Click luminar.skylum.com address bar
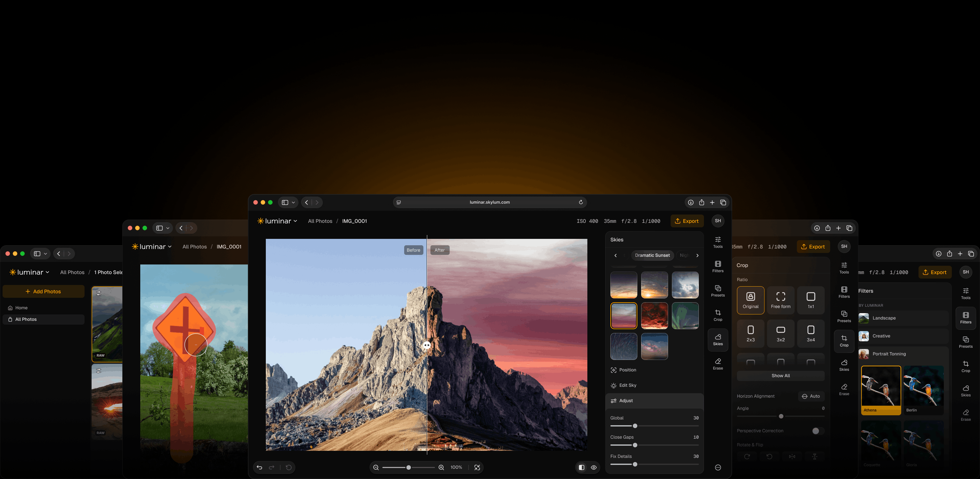Screen dimensions: 980x479 pos(489,202)
